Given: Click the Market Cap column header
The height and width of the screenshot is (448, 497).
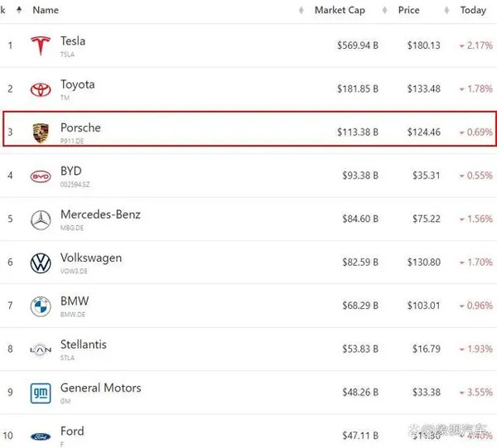Looking at the screenshot, I should click(340, 10).
